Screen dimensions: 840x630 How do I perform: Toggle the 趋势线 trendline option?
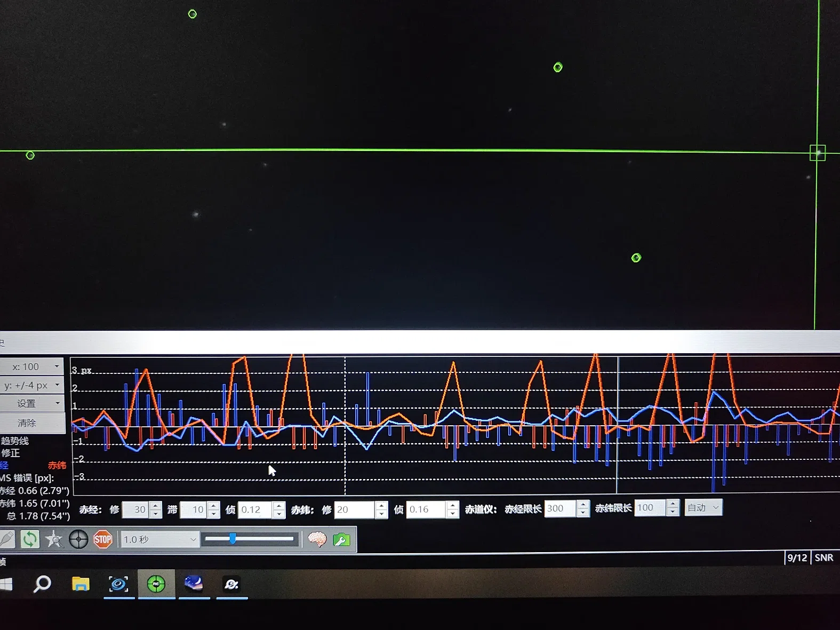click(15, 441)
